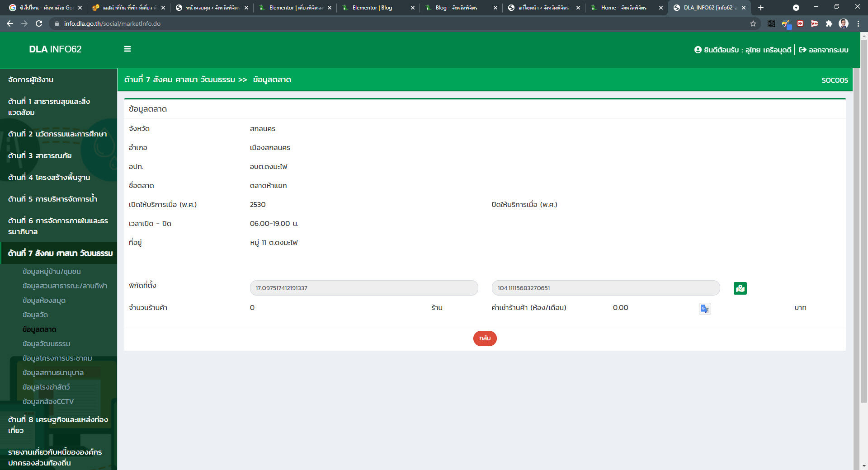868x470 pixels.
Task: Click the page vertical scrollbar
Action: click(x=864, y=226)
